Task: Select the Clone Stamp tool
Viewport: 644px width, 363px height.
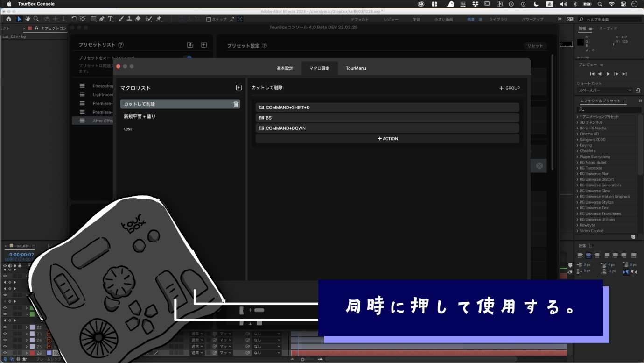Action: 129,19
